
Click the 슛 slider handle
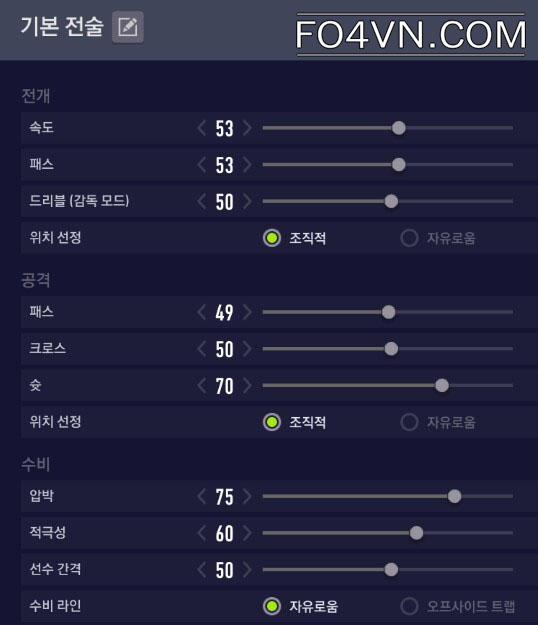click(x=442, y=385)
